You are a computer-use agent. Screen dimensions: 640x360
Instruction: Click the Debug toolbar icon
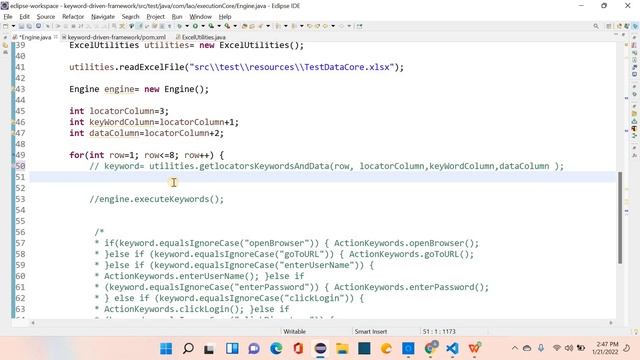[179, 26]
